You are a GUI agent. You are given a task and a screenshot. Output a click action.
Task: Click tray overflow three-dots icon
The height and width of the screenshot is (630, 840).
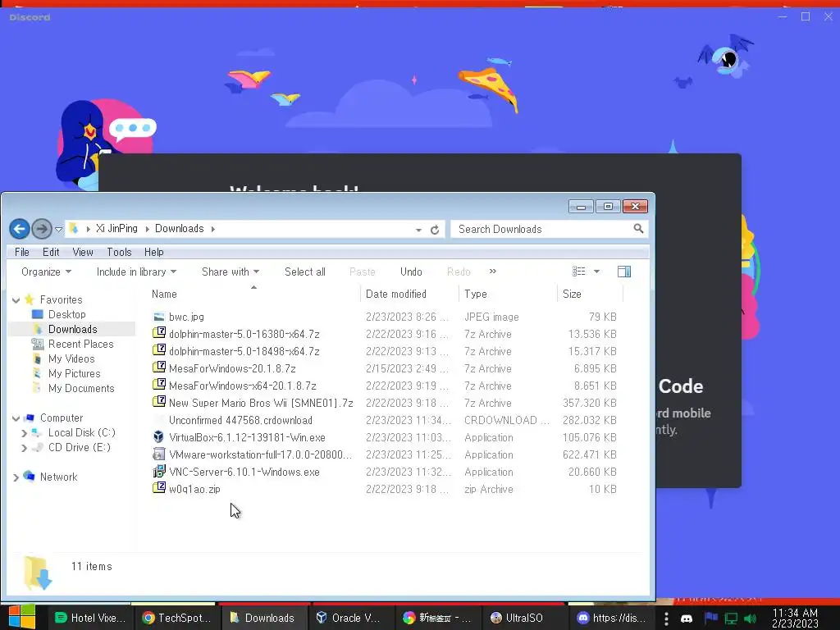(666, 619)
